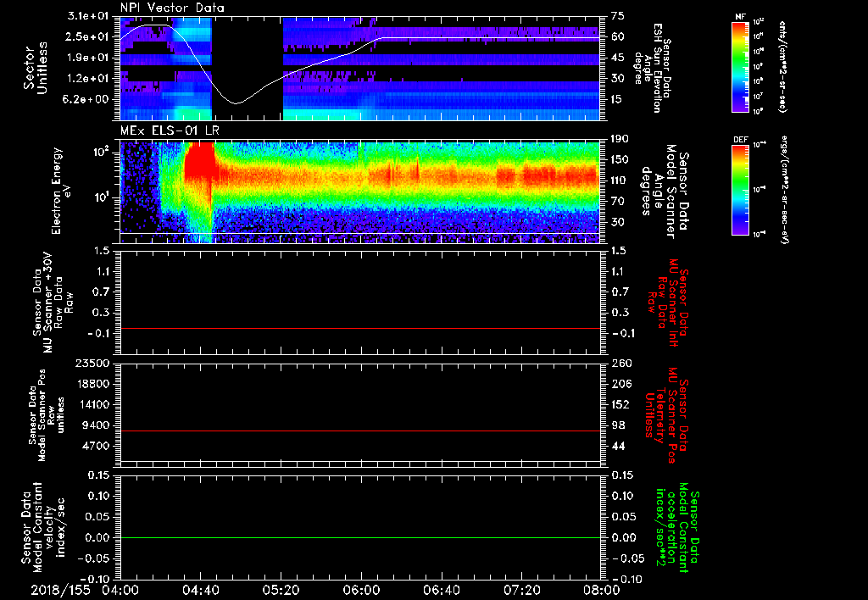
Task: Click the 08:00 time axis label
Action: 602,590
